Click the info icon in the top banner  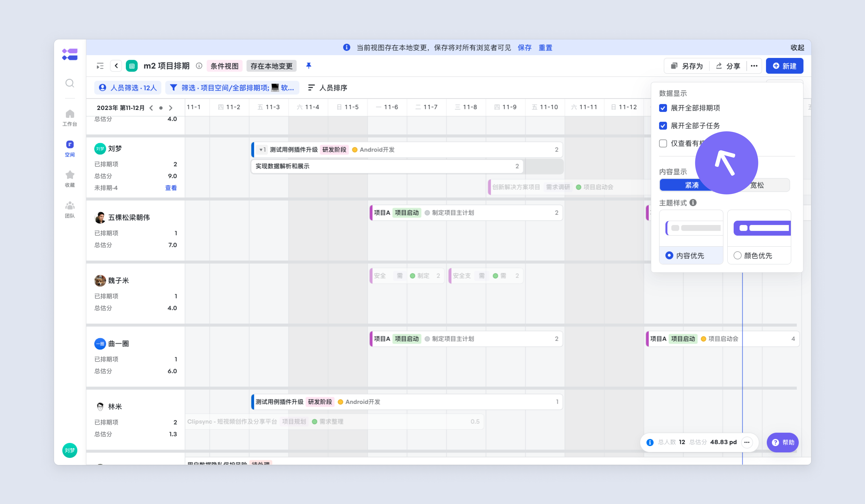click(347, 47)
